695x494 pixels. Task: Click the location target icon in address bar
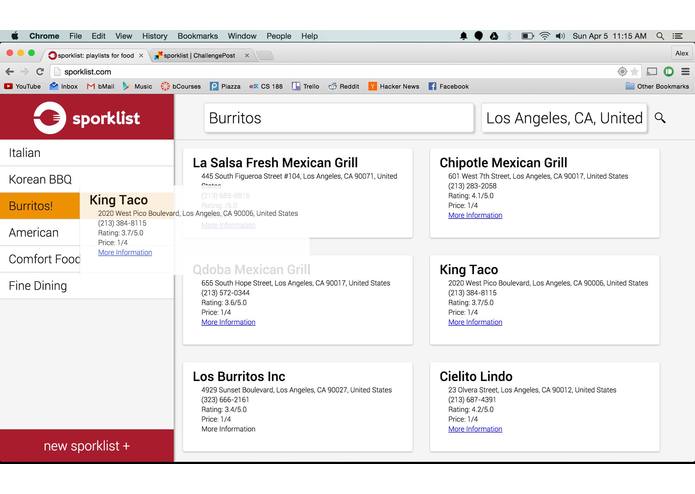point(622,71)
